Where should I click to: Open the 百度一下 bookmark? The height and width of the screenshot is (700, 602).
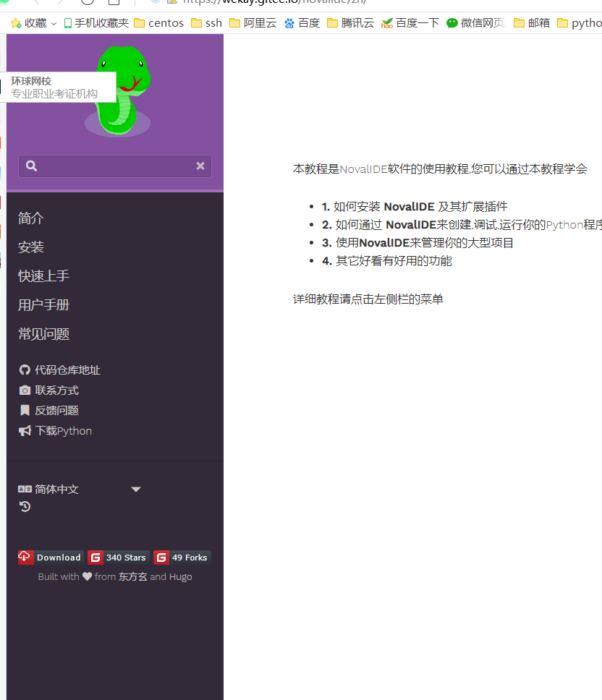pyautogui.click(x=410, y=22)
